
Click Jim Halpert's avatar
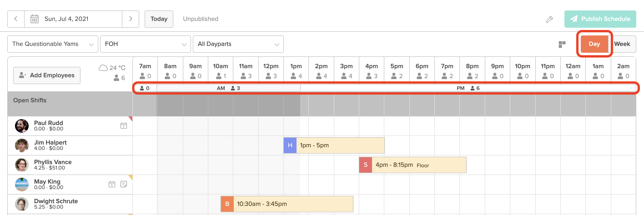click(22, 145)
